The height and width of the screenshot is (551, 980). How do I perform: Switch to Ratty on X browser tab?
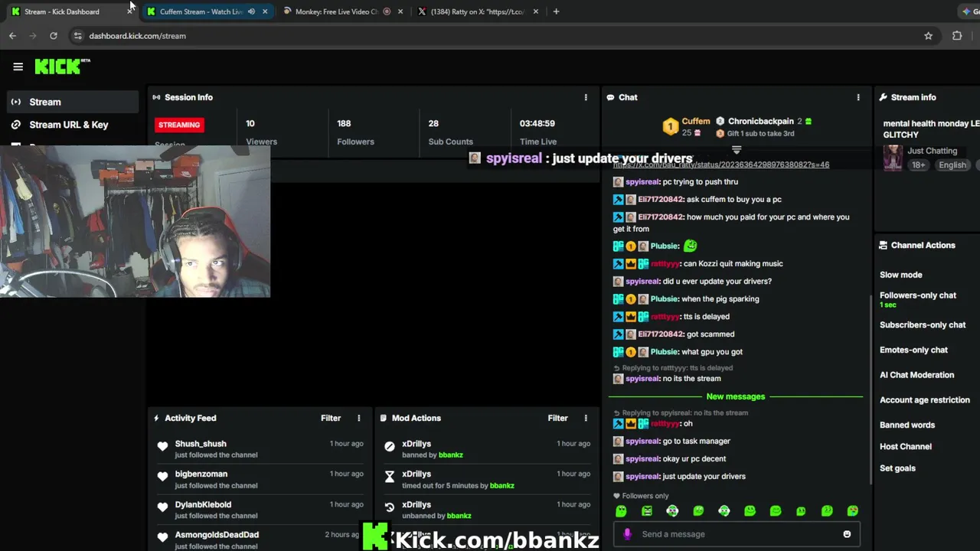(x=478, y=11)
